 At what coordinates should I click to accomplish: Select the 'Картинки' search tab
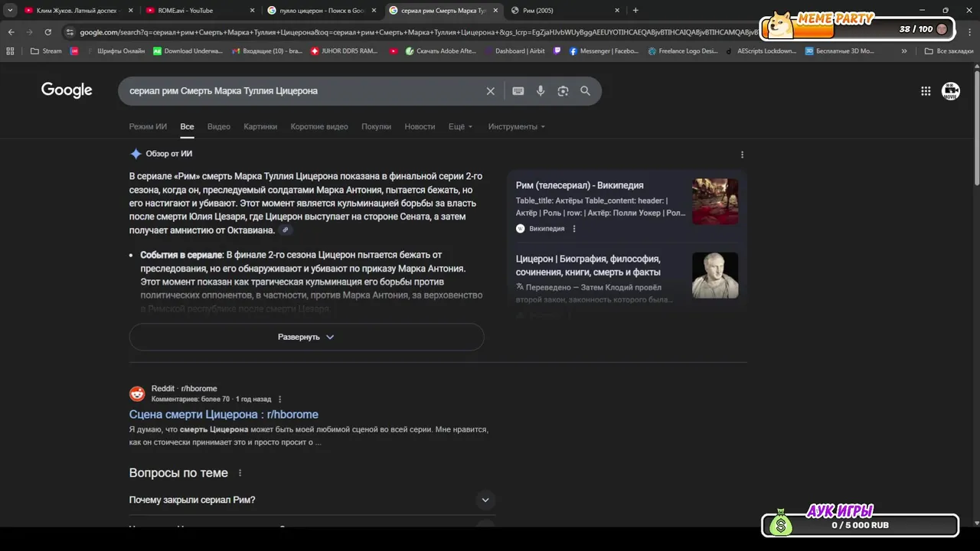point(260,127)
